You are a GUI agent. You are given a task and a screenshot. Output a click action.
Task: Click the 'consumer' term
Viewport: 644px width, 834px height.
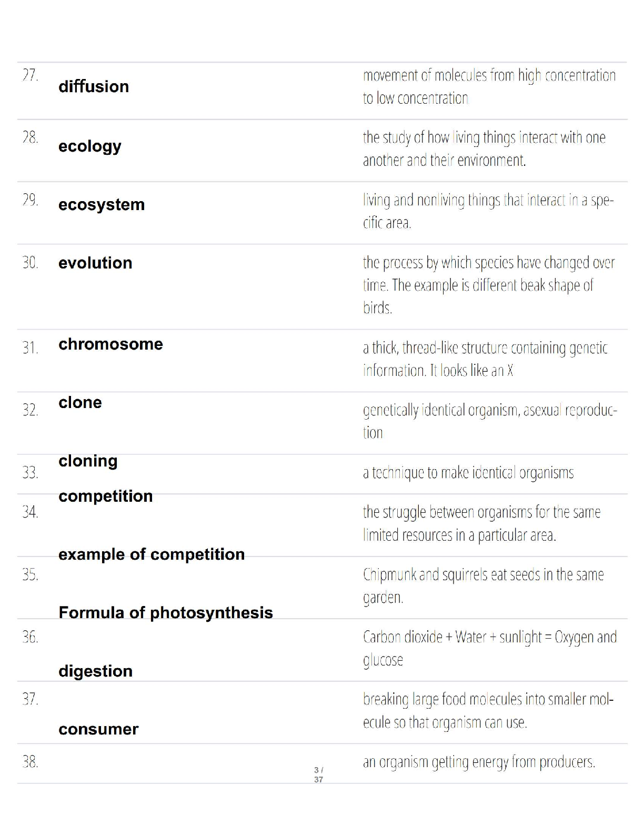(98, 729)
